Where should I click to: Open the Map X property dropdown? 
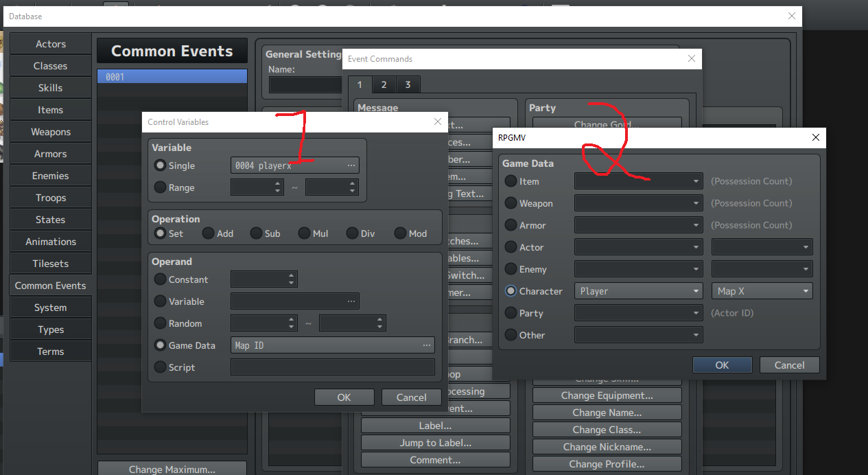click(762, 291)
